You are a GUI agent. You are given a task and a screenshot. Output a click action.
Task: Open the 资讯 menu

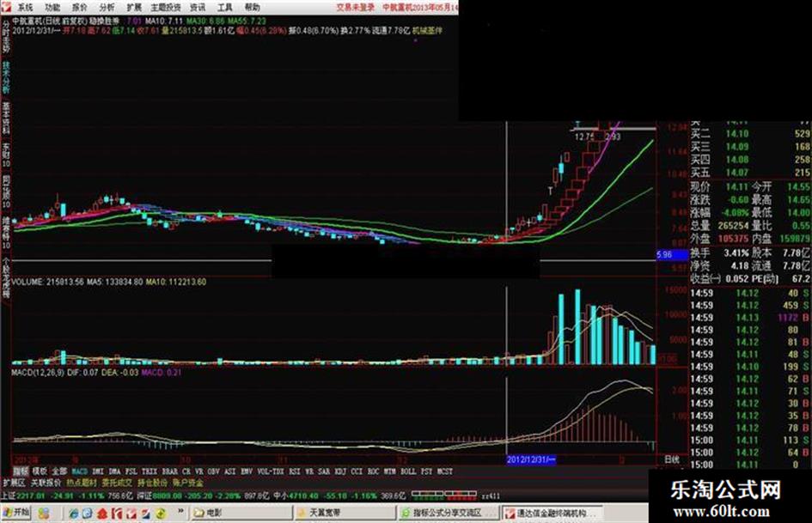point(198,7)
